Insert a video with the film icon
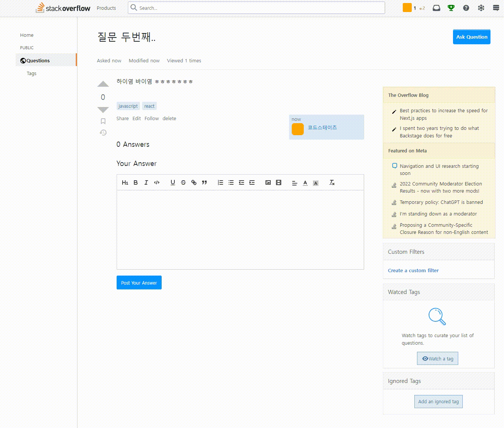504x428 pixels. click(x=279, y=182)
